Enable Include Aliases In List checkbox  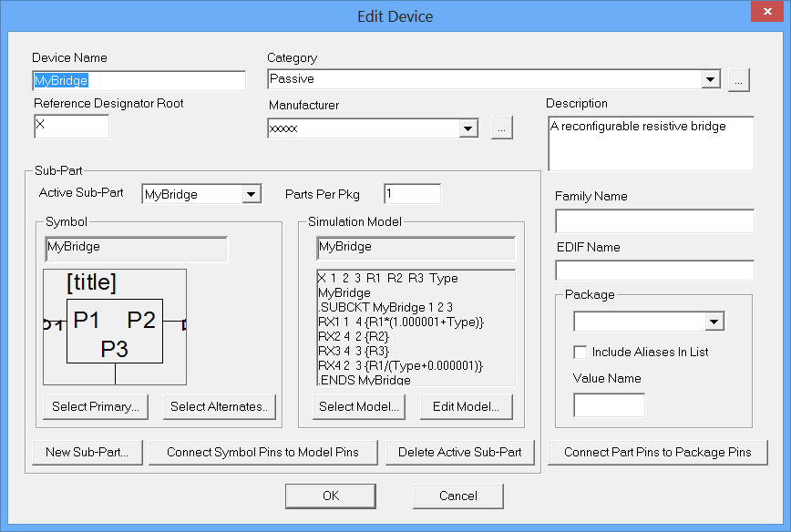[580, 353]
